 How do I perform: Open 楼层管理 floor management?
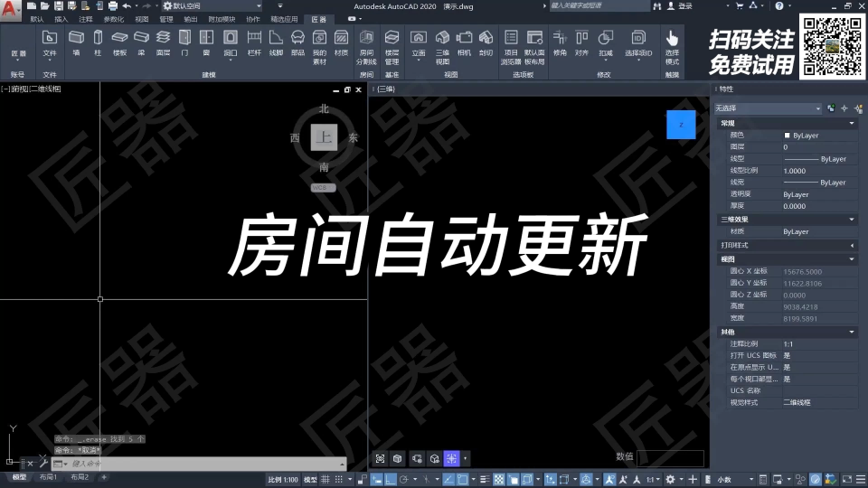click(x=392, y=47)
